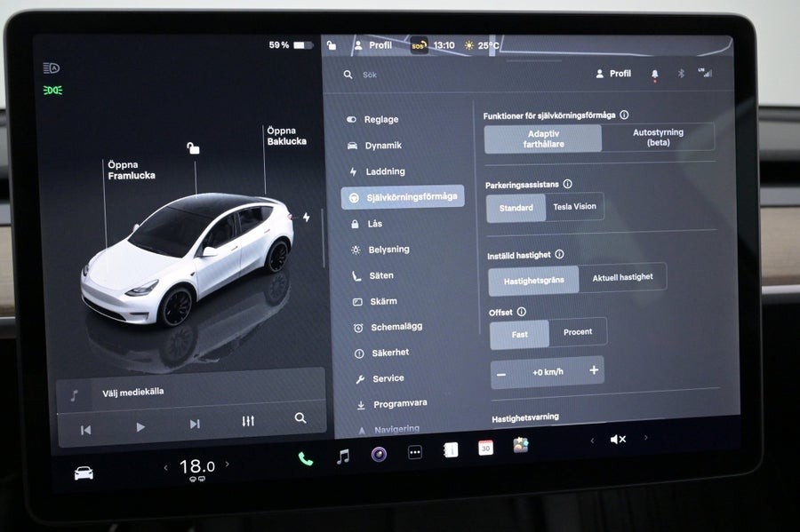This screenshot has height=532, width=800.
Task: Select Procent offset type
Action: (578, 332)
